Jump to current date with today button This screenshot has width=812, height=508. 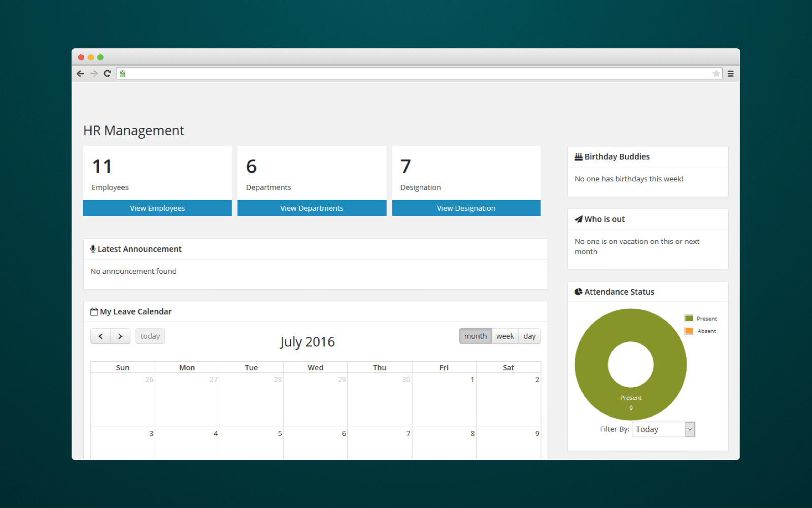coord(150,336)
